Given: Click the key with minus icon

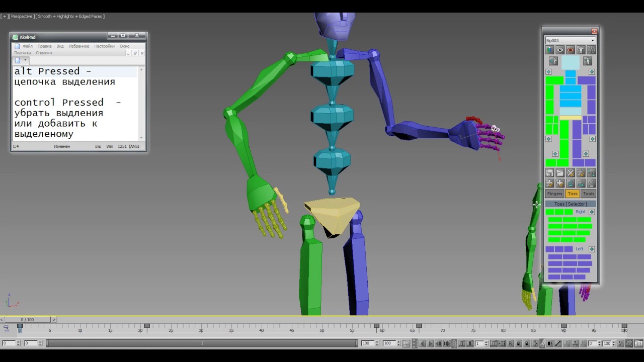Looking at the screenshot, I should [x=591, y=183].
